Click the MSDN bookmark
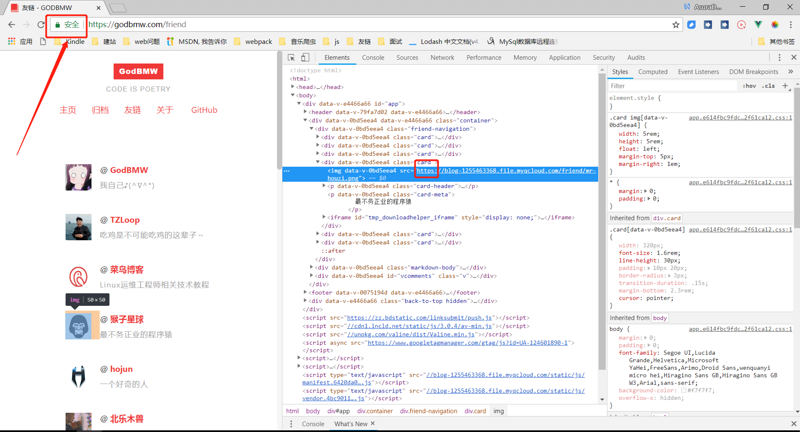Image resolution: width=800 pixels, height=432 pixels. [x=196, y=42]
